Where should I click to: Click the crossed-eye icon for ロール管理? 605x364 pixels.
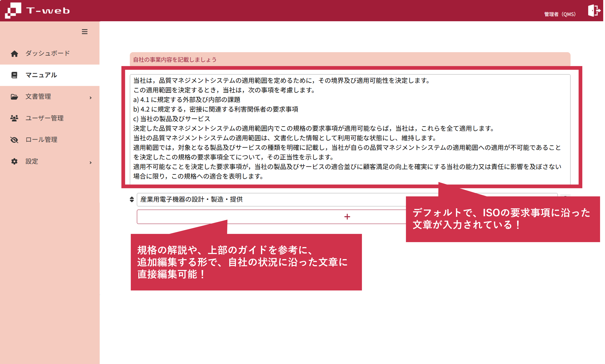14,140
